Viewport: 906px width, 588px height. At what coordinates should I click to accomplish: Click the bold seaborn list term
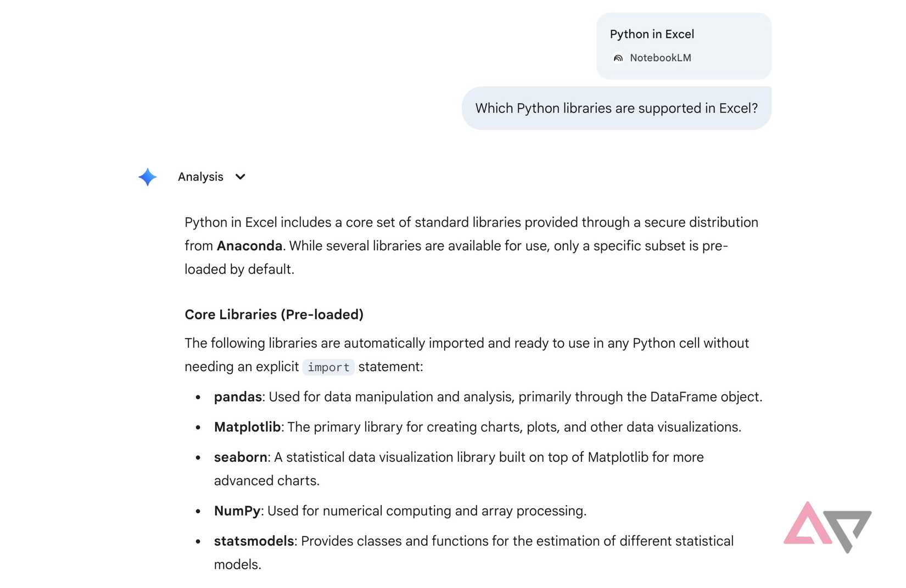point(241,457)
